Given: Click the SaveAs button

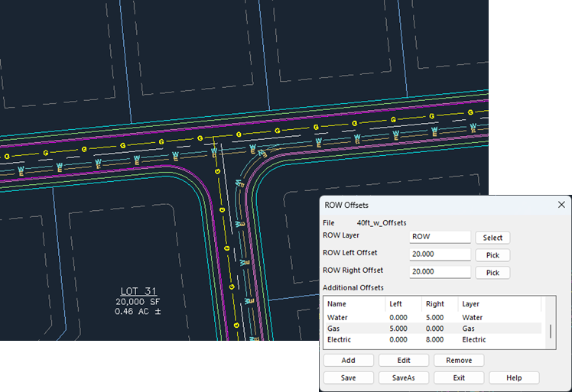Looking at the screenshot, I should pyautogui.click(x=404, y=377).
